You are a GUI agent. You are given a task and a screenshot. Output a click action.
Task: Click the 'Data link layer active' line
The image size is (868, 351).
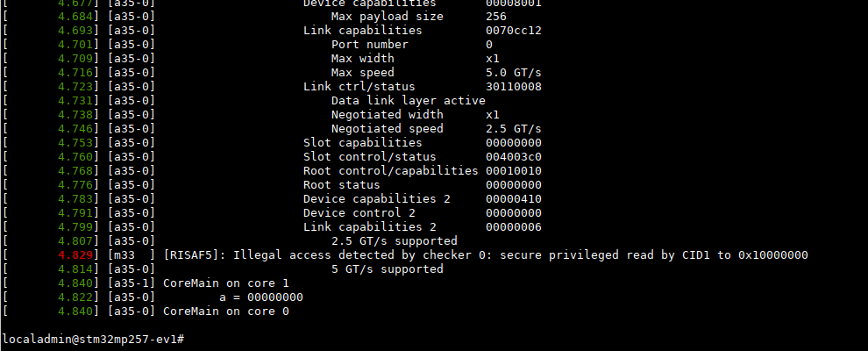pyautogui.click(x=408, y=101)
